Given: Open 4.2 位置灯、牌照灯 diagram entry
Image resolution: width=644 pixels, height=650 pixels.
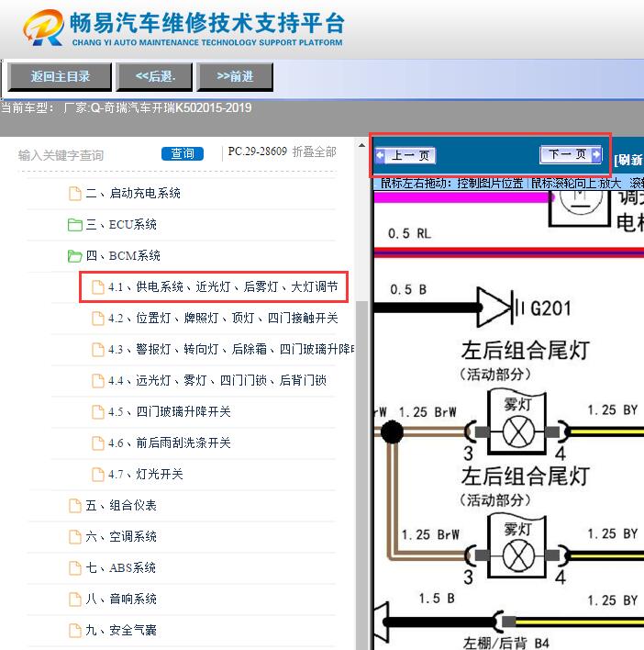Looking at the screenshot, I should [x=223, y=318].
